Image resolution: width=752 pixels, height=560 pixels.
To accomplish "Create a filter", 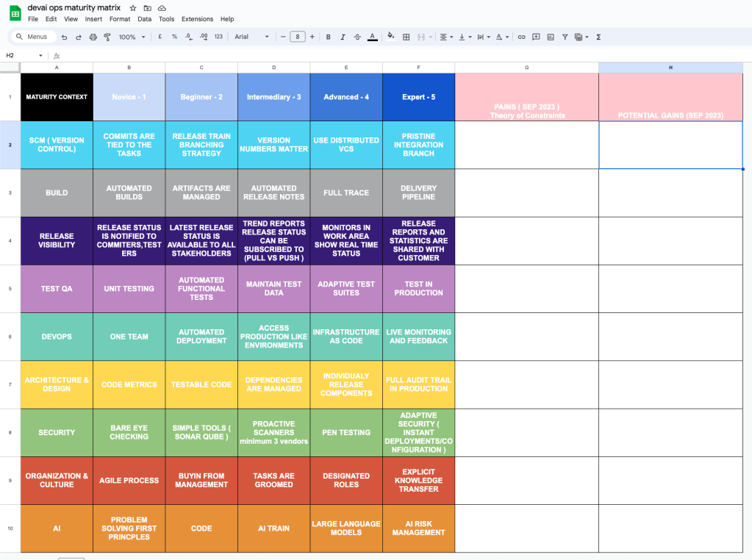I will click(565, 37).
